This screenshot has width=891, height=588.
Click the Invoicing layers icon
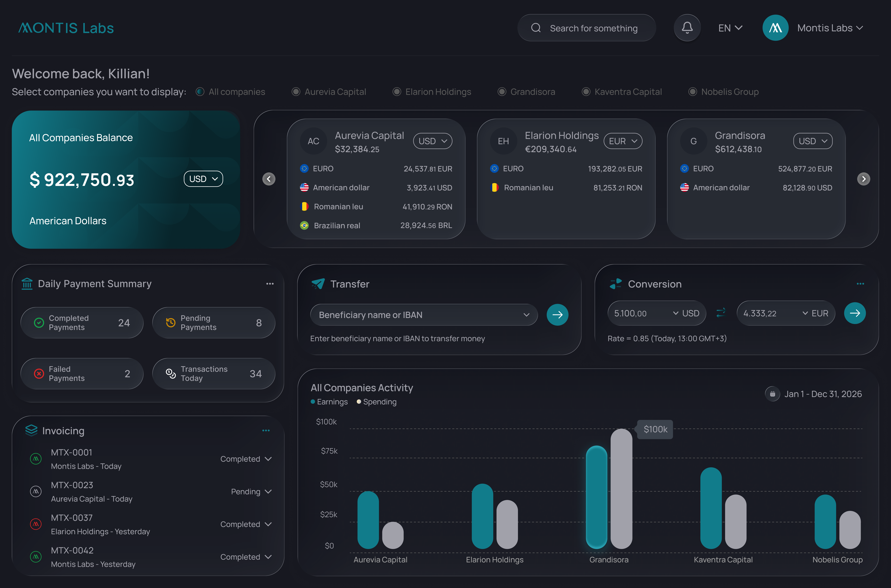31,430
